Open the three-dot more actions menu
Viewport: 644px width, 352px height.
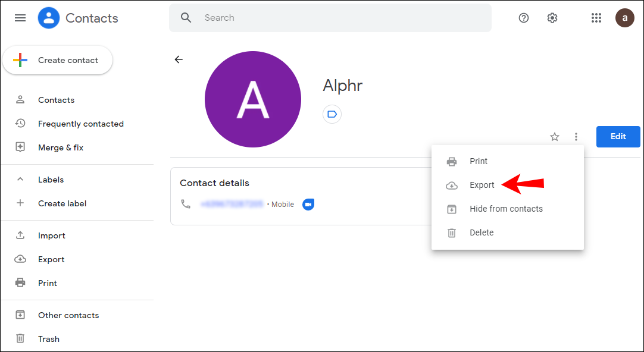[576, 137]
